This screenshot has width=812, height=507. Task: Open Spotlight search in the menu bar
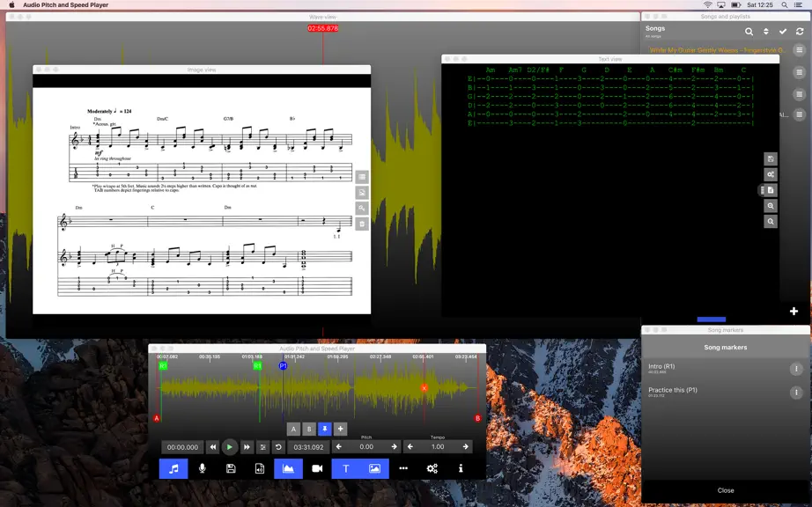pyautogui.click(x=785, y=4)
